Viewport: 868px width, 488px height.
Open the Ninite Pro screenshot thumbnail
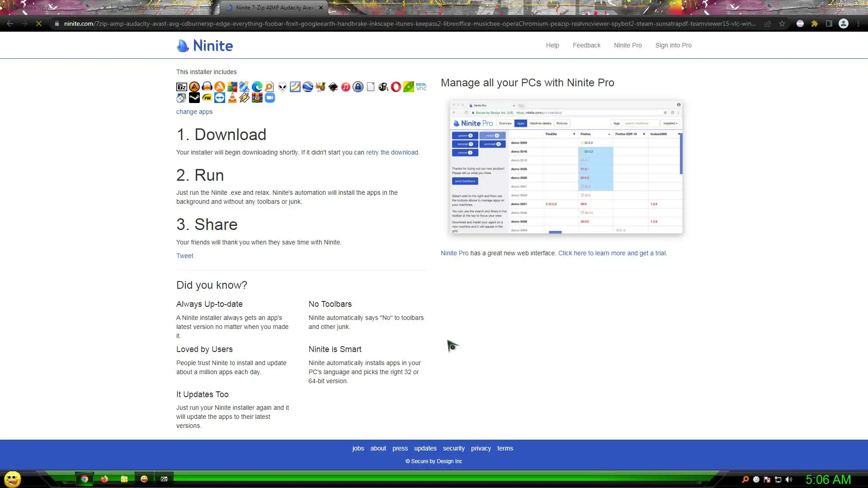click(566, 167)
